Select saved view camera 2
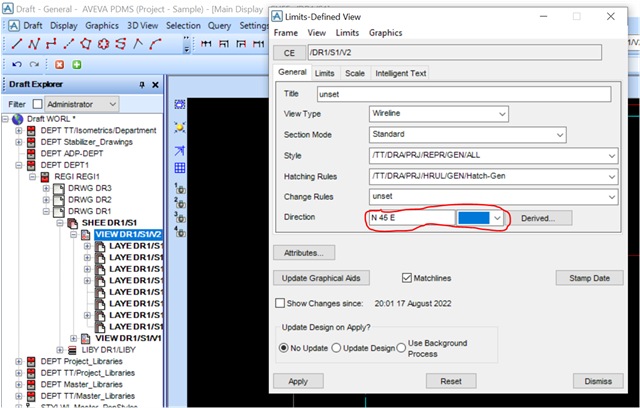Image resolution: width=640 pixels, height=408 pixels. pyautogui.click(x=180, y=203)
